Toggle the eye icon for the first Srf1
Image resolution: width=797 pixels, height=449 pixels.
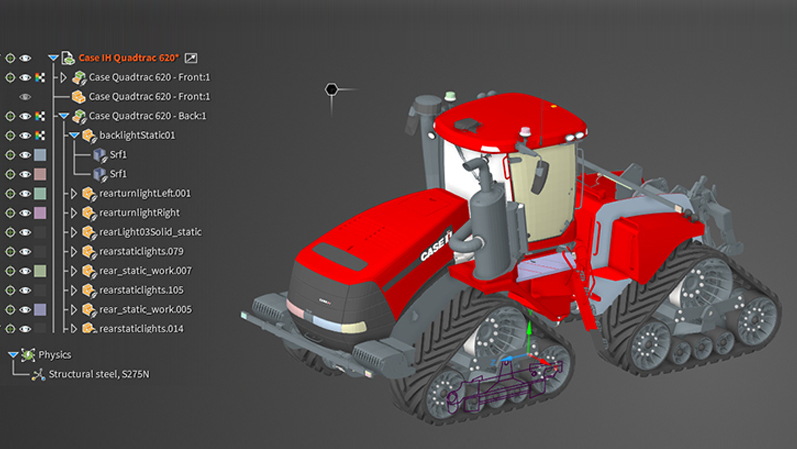tap(25, 155)
